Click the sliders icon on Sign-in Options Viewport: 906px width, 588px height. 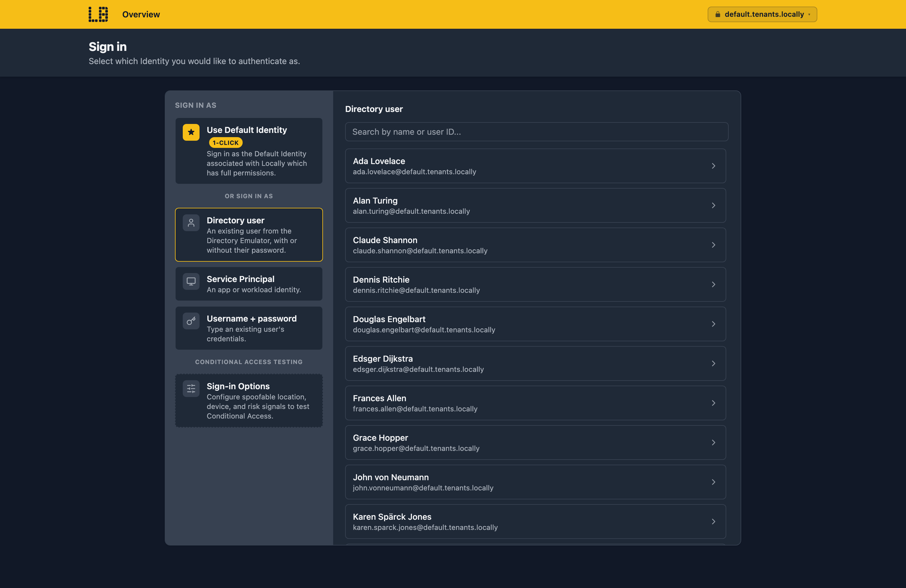coord(191,389)
